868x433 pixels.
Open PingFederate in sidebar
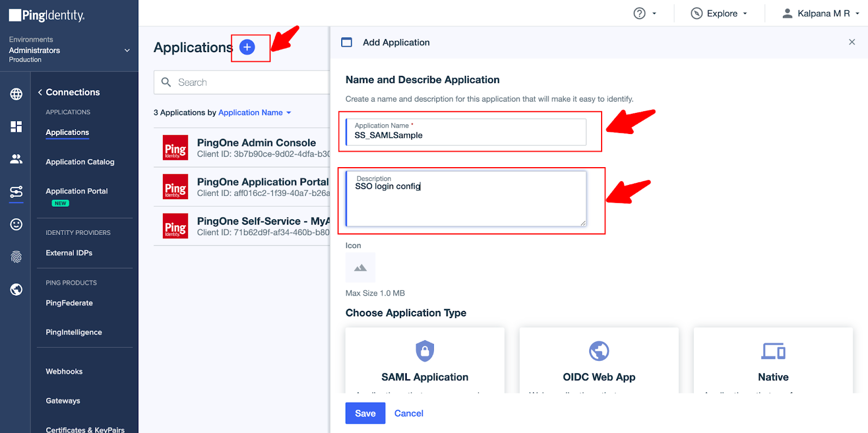[69, 303]
